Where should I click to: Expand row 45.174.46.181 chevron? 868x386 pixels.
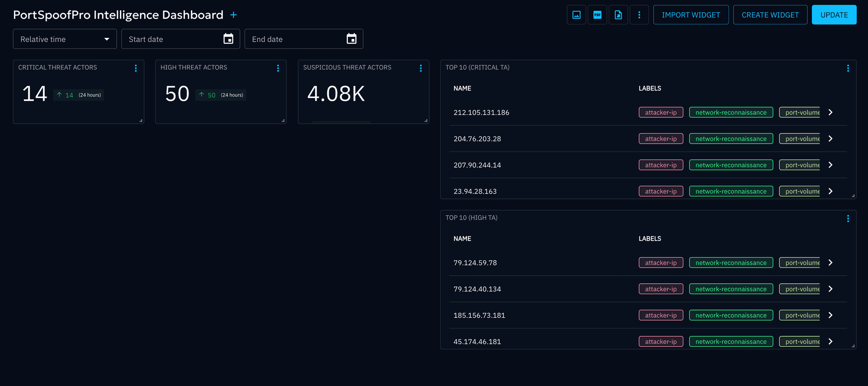coord(830,342)
